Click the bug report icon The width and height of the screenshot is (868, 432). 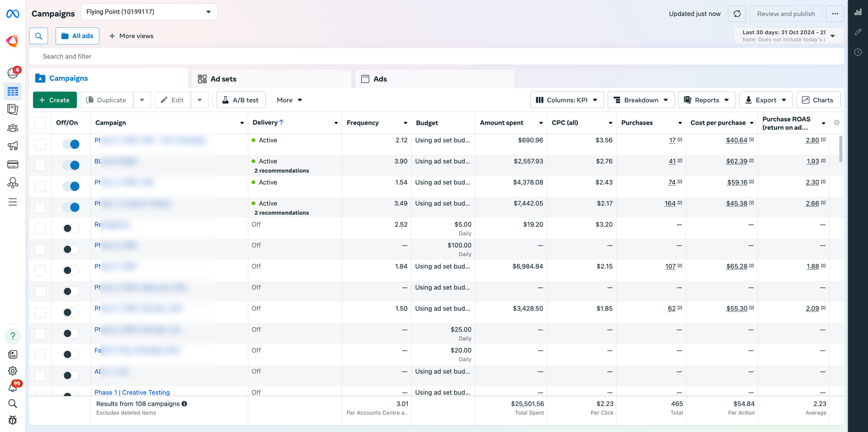13,420
